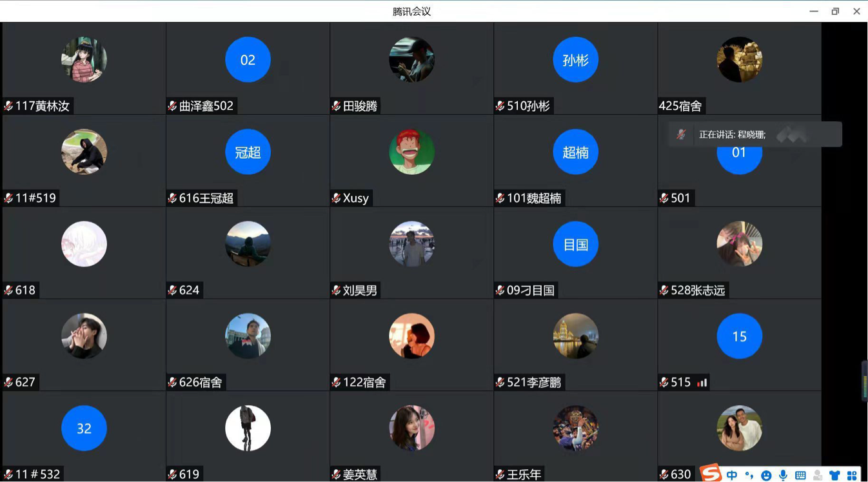Viewport: 868px width, 482px height.
Task: Toggle Chinese/English input mode
Action: (732, 476)
